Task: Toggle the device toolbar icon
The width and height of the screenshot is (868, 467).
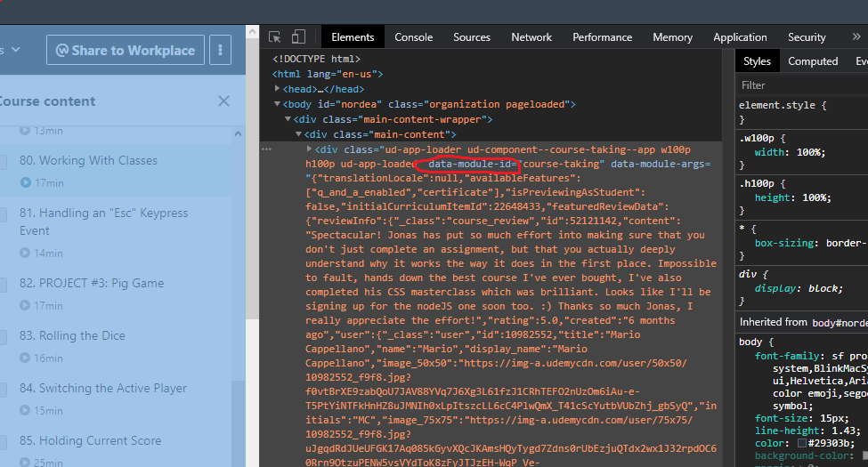Action: 298,37
